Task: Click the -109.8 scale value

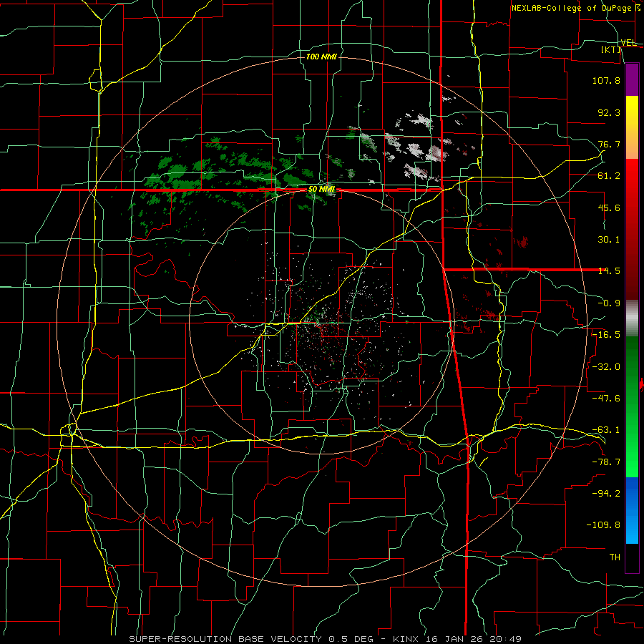Action: click(603, 525)
